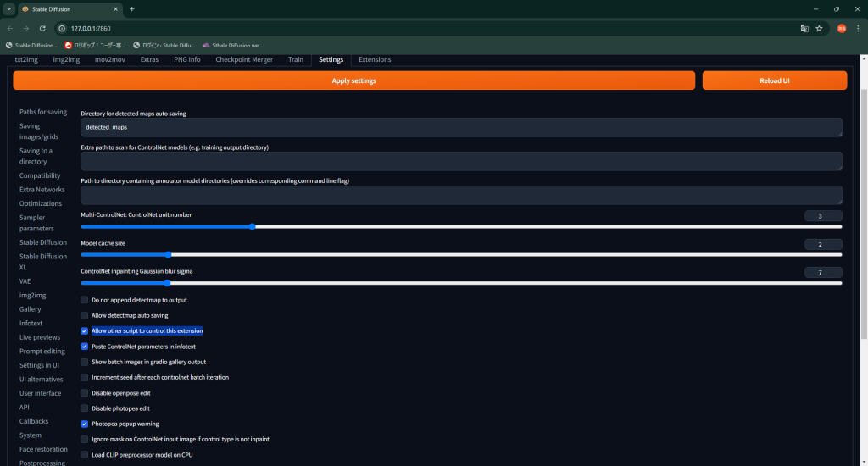Open the Chrome profile avatar icon
868x466 pixels.
pos(842,28)
